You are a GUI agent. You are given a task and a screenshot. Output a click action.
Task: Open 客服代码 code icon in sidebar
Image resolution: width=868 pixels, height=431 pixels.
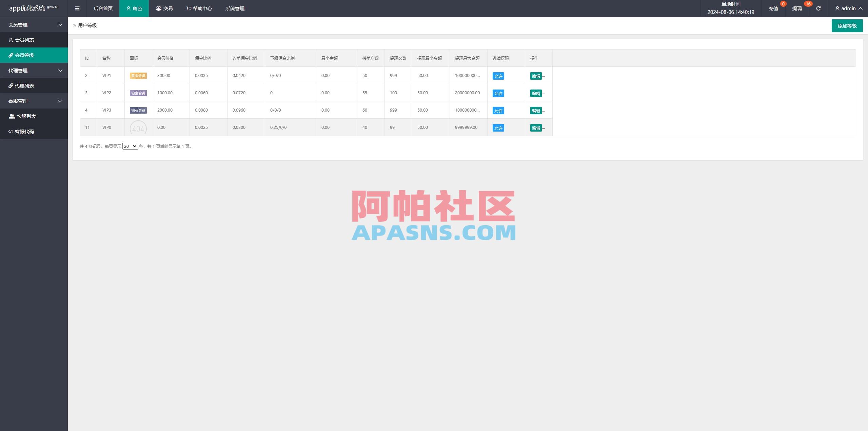(x=11, y=131)
